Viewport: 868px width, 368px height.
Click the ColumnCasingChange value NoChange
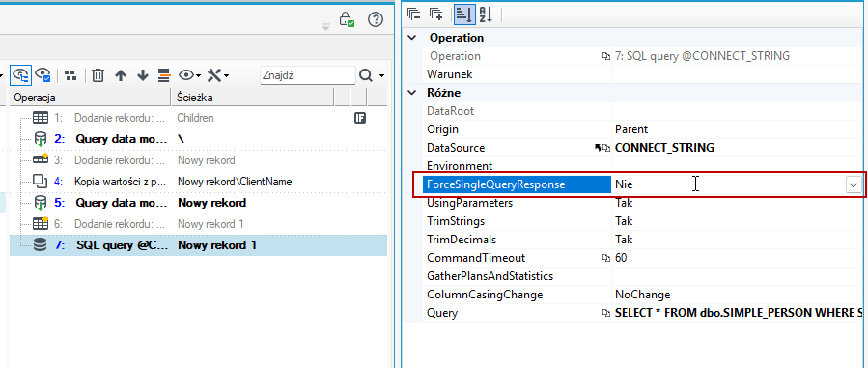coord(643,295)
